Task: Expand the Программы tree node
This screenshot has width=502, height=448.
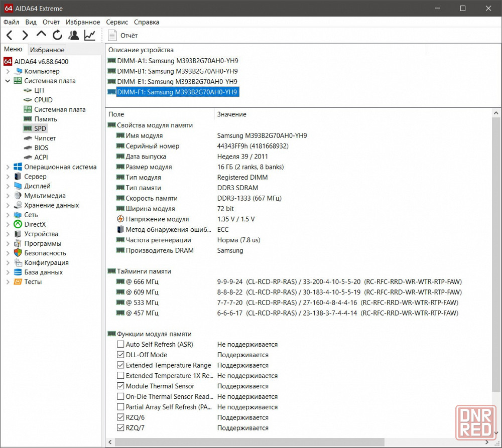Action: click(8, 243)
